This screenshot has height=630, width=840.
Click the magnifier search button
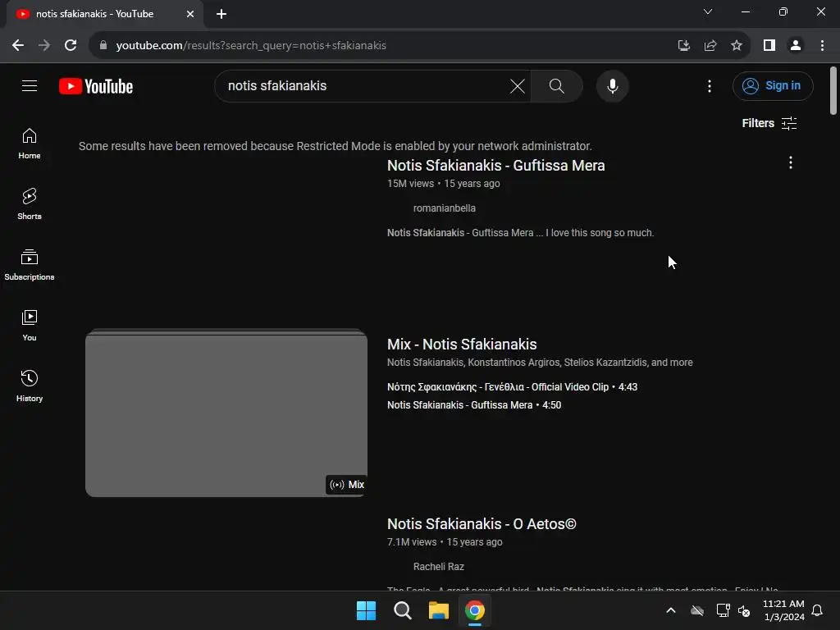click(x=557, y=85)
